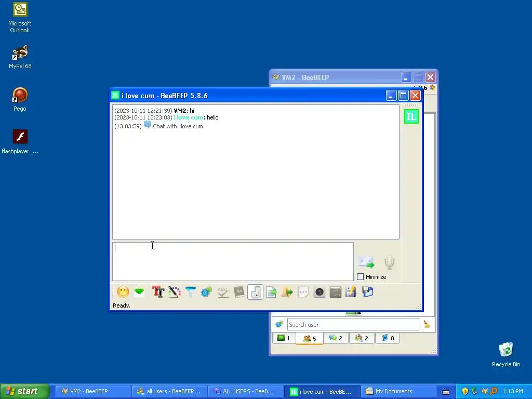Open the font color picker pencil icon
This screenshot has height=399, width=532.
pos(175,292)
